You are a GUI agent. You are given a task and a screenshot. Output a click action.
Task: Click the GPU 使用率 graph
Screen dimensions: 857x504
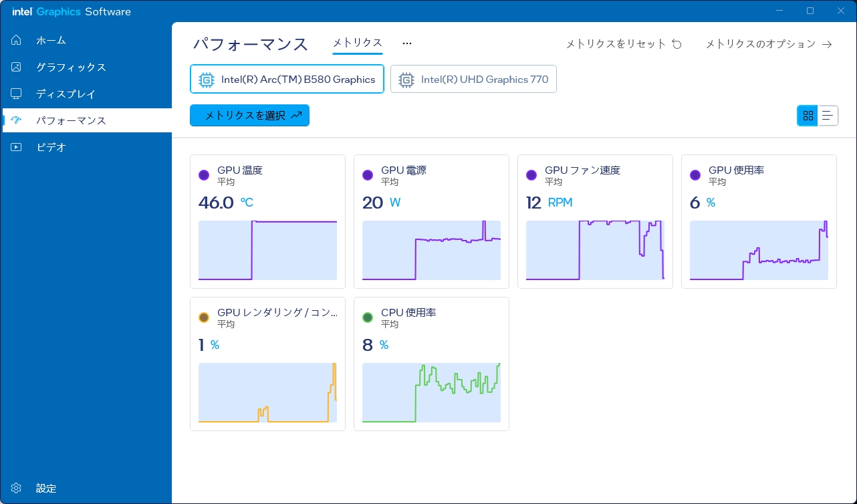[x=759, y=251]
